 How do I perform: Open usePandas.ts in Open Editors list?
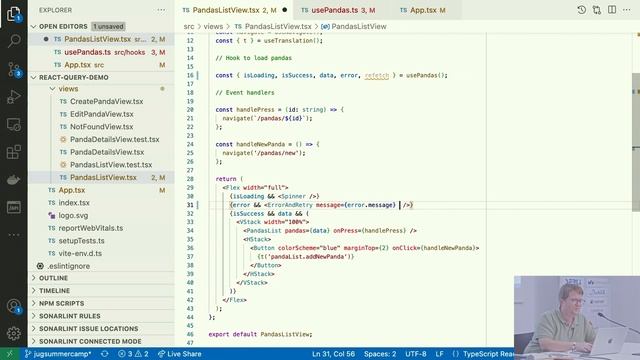pyautogui.click(x=102, y=52)
